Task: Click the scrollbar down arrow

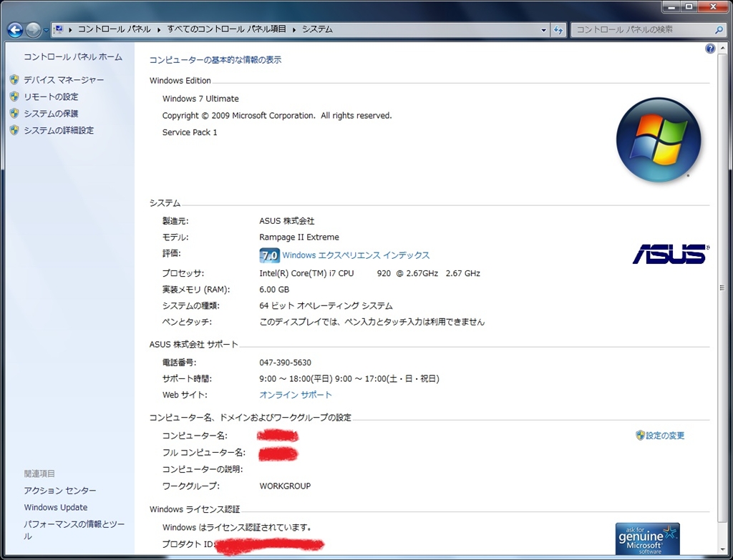Action: pyautogui.click(x=723, y=549)
